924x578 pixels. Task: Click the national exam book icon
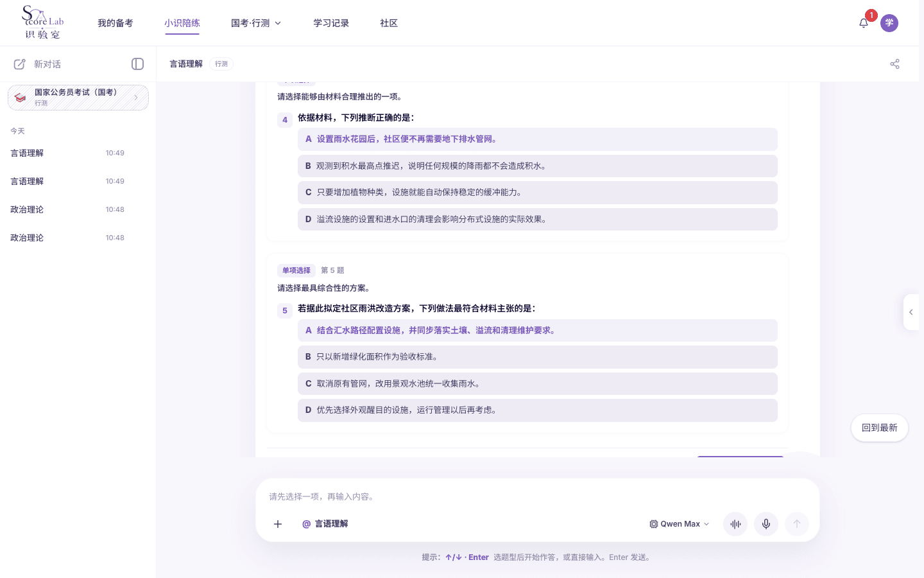tap(21, 98)
